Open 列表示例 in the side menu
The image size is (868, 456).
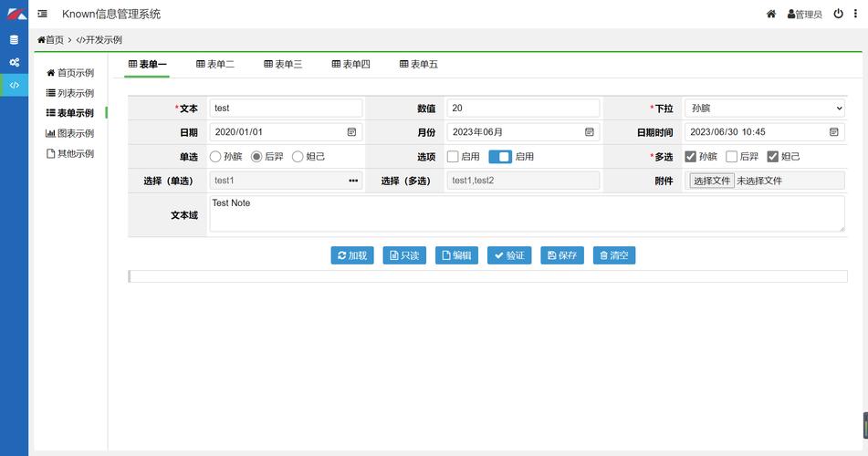pos(70,93)
